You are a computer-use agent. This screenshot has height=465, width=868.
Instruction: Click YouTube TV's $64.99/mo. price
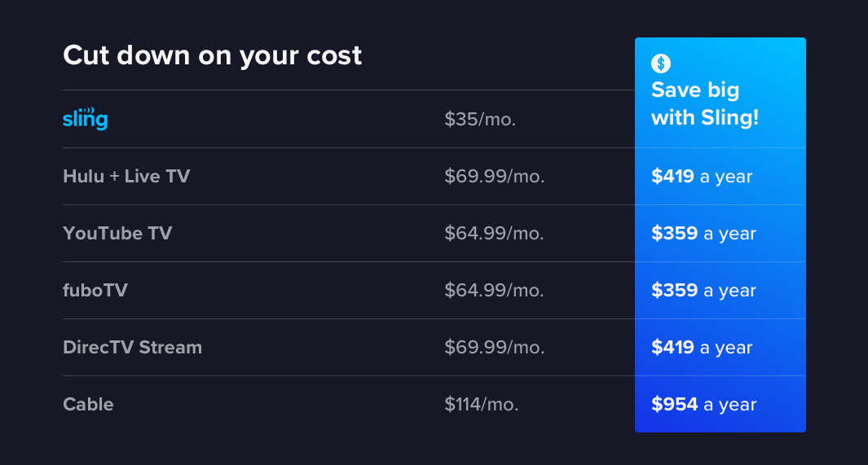point(494,234)
